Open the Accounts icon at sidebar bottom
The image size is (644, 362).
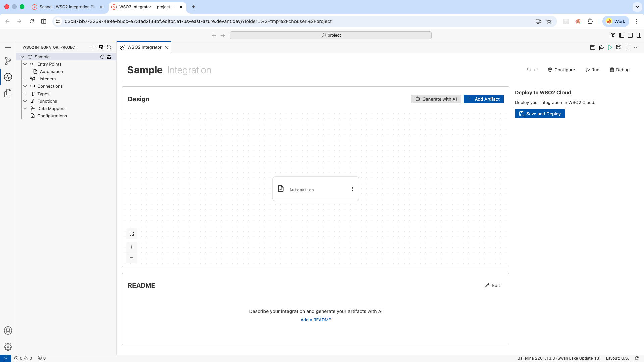click(x=8, y=330)
